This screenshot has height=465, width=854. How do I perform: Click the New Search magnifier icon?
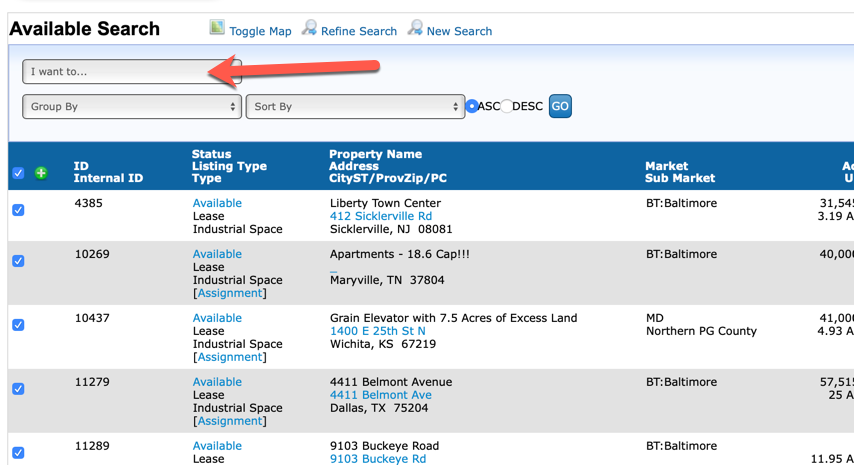(415, 28)
